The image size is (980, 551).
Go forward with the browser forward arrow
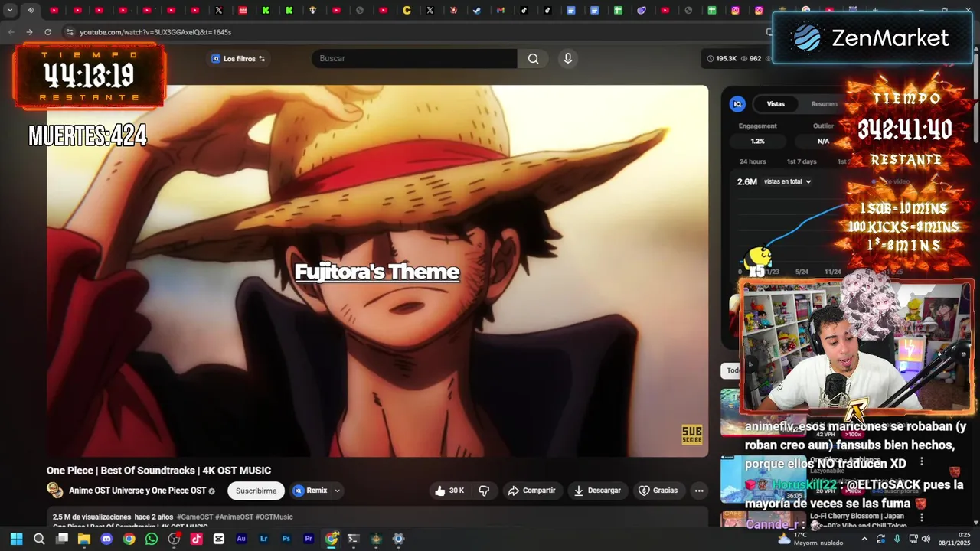point(29,32)
